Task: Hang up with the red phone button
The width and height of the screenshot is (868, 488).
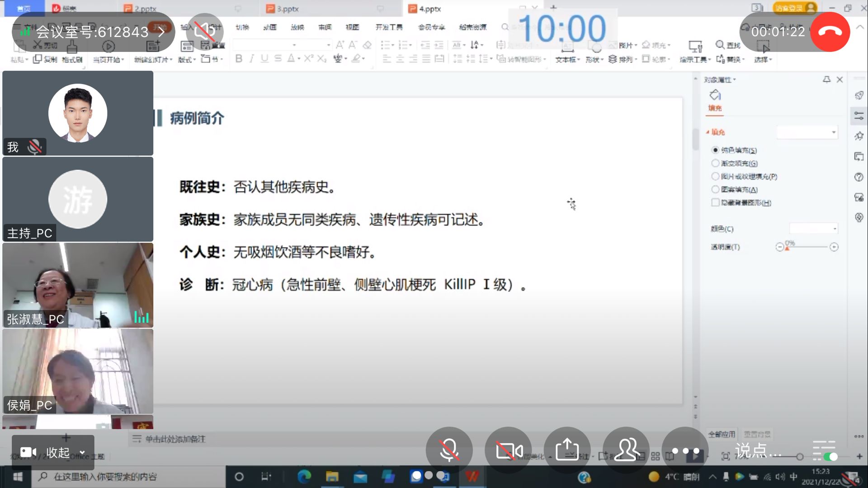Action: pyautogui.click(x=830, y=32)
